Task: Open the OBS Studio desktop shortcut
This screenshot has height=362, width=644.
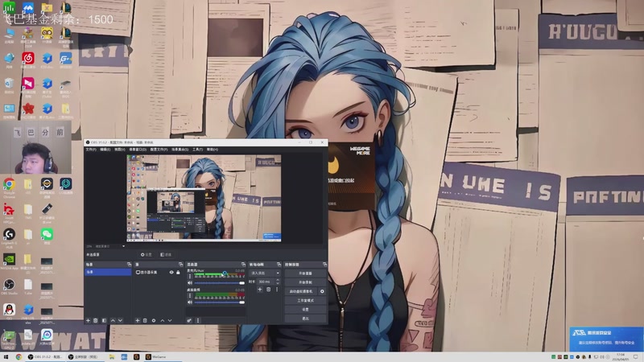Action: coord(9,287)
